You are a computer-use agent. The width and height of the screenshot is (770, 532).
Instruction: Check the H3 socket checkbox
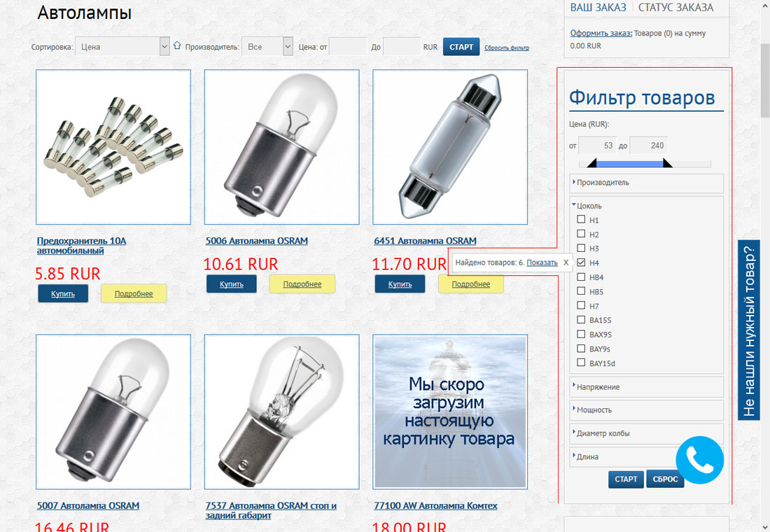(x=581, y=248)
